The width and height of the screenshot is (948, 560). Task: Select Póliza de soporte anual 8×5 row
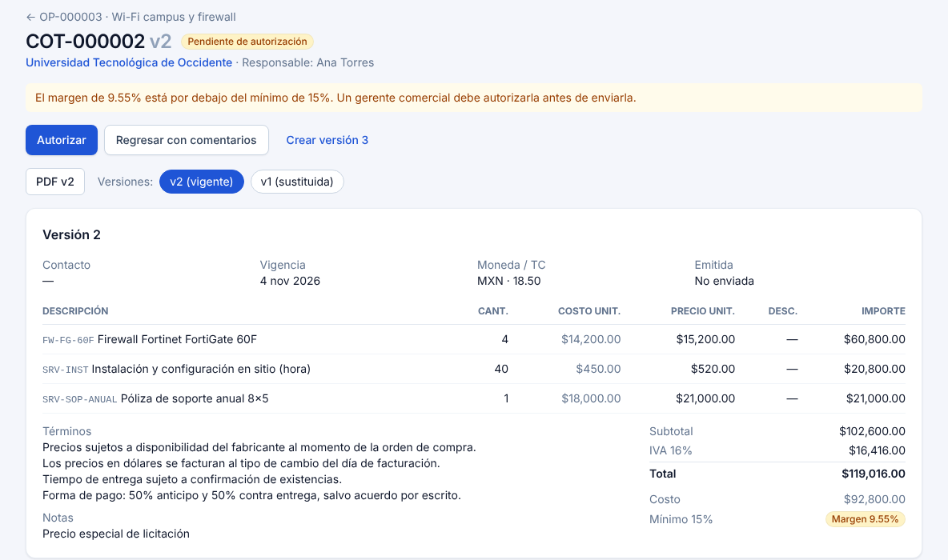click(x=474, y=398)
